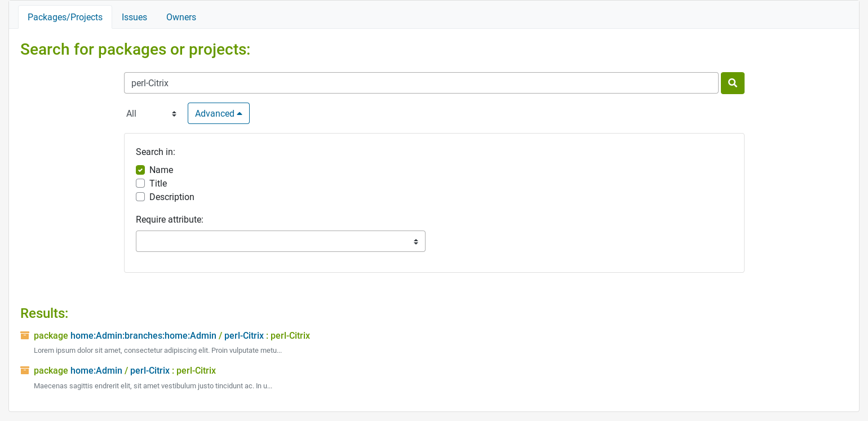Image resolution: width=868 pixels, height=421 pixels.
Task: Click inside the search input field
Action: coord(421,83)
